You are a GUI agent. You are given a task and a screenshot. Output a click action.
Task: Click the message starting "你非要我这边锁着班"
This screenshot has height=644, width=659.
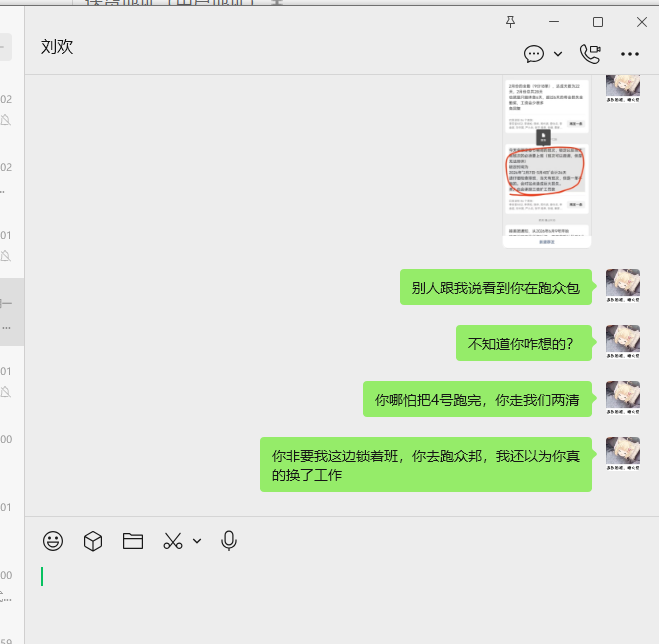point(425,464)
